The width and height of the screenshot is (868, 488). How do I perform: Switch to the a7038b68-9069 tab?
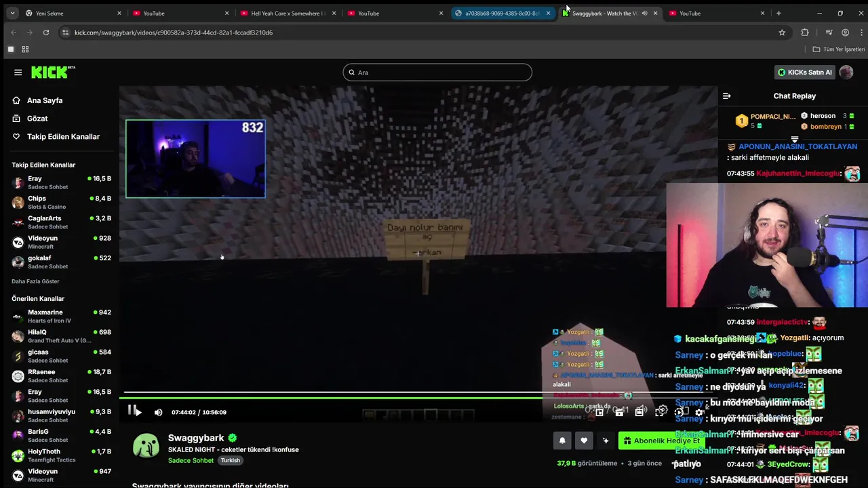(x=502, y=13)
